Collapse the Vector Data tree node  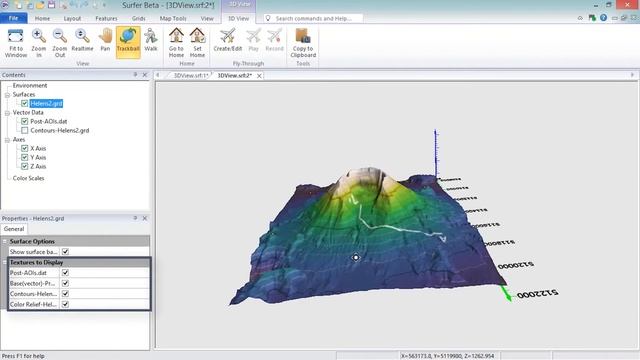click(7, 113)
